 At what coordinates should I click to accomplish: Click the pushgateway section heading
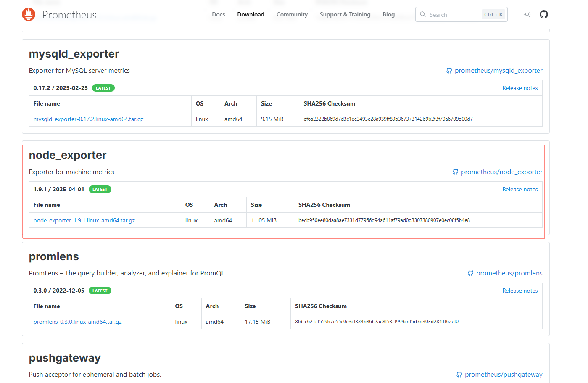[65, 358]
